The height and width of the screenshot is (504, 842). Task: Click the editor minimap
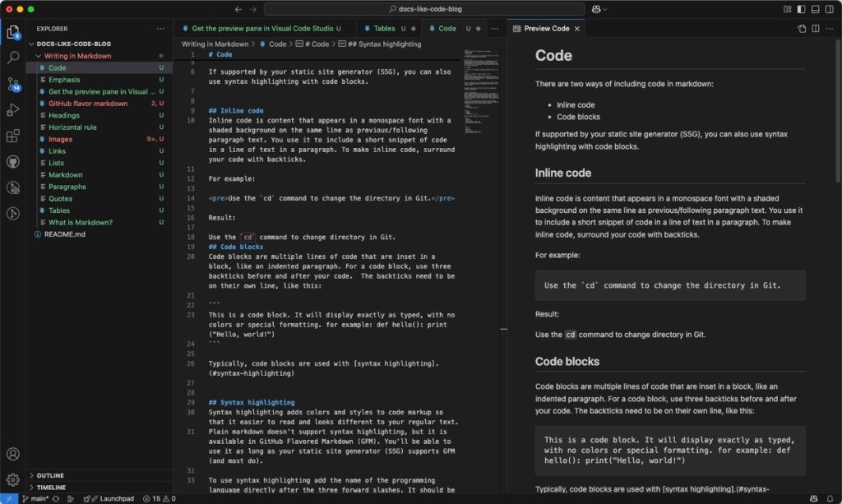[481, 91]
